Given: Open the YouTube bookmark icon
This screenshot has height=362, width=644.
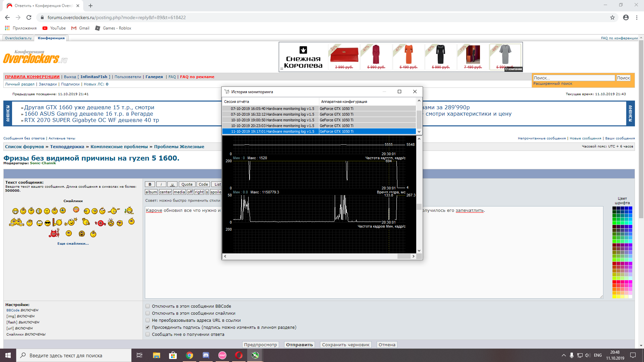Looking at the screenshot, I should click(x=45, y=28).
